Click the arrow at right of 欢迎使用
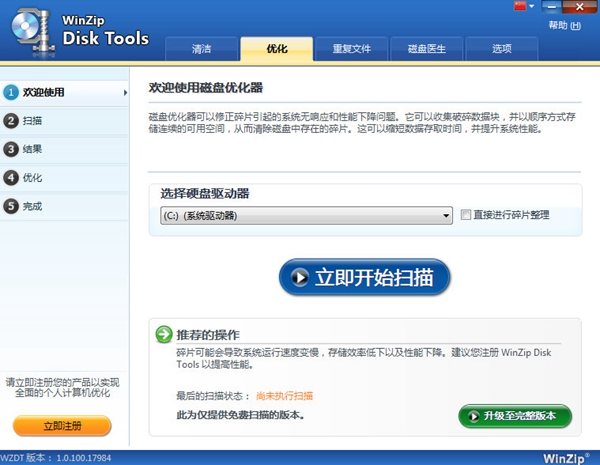Image resolution: width=600 pixels, height=465 pixels. tap(125, 93)
